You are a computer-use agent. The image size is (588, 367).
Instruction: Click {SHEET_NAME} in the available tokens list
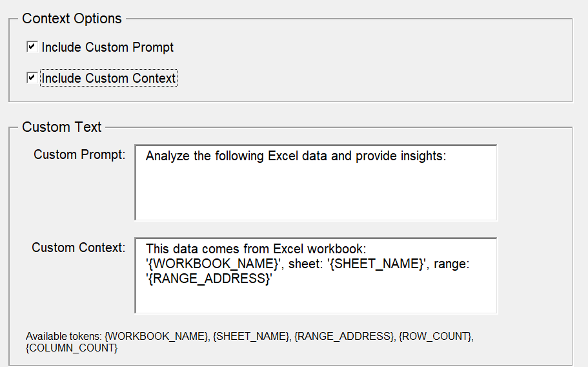(251, 337)
